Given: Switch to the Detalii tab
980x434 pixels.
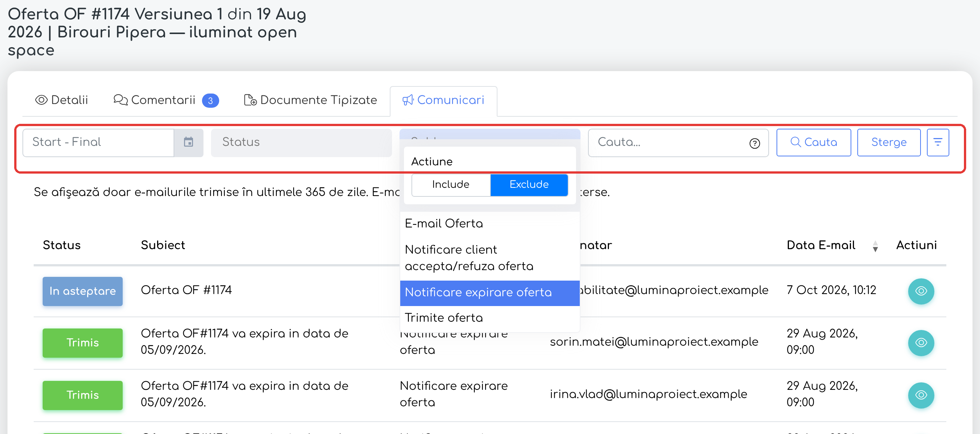Looking at the screenshot, I should [62, 100].
